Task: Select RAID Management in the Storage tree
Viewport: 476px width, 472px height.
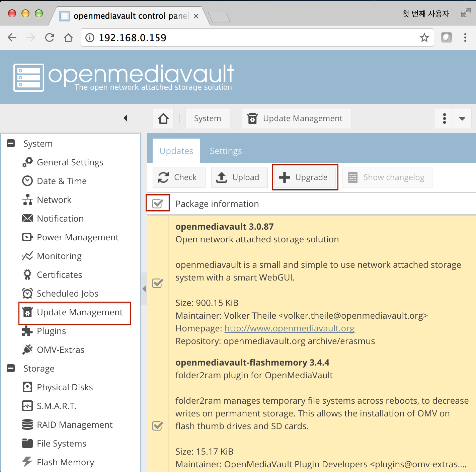Action: click(x=75, y=425)
